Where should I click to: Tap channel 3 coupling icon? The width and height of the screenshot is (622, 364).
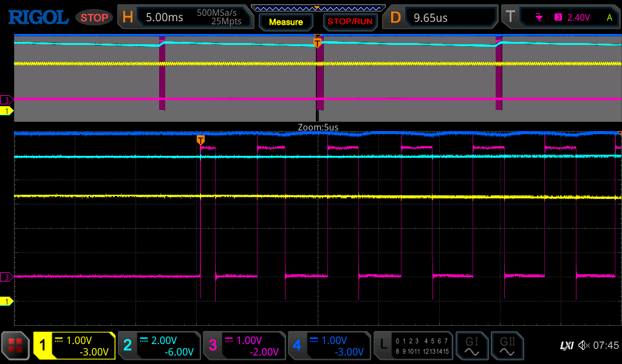[x=229, y=340]
